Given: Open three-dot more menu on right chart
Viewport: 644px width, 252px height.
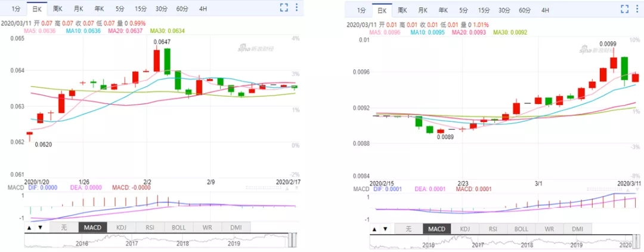Looking at the screenshot, I should pyautogui.click(x=636, y=9).
